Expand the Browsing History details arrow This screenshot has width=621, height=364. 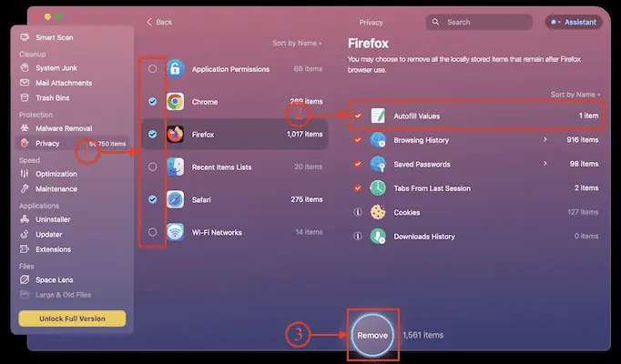(545, 140)
